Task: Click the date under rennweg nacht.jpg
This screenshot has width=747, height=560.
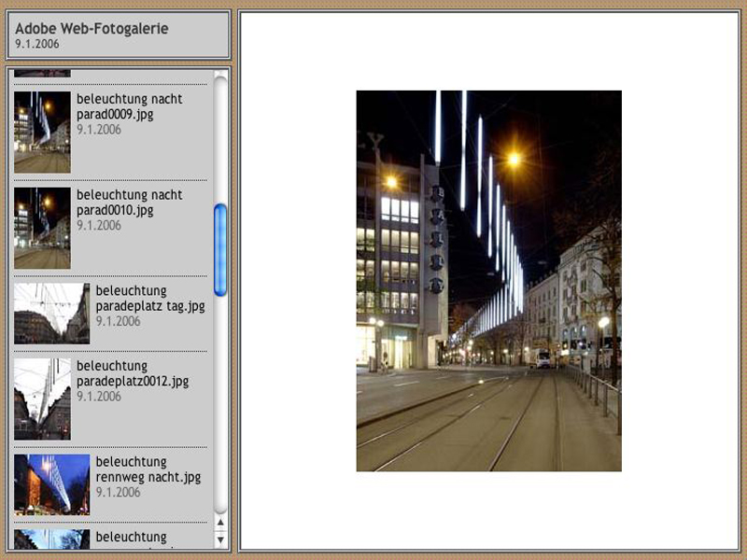Action: point(119,493)
